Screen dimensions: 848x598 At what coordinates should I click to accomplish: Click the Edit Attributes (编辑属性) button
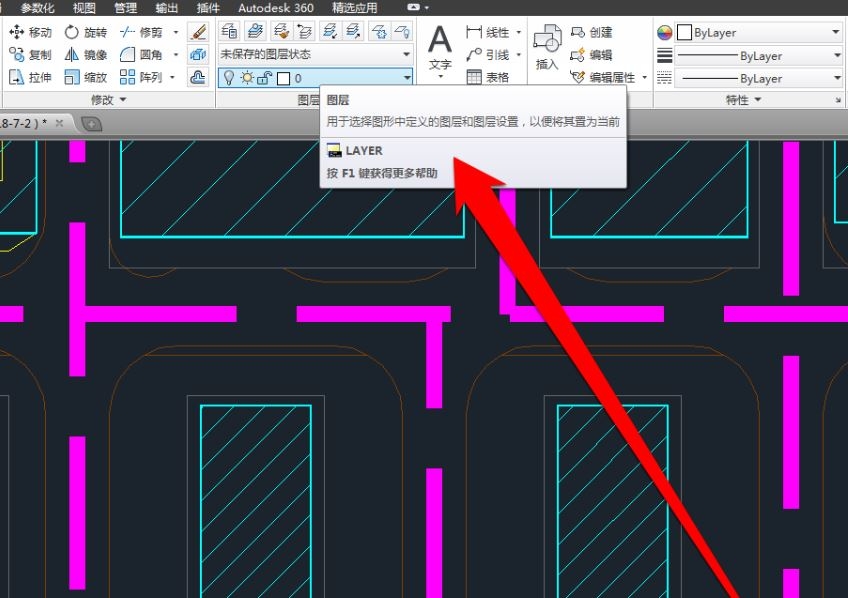coord(603,77)
